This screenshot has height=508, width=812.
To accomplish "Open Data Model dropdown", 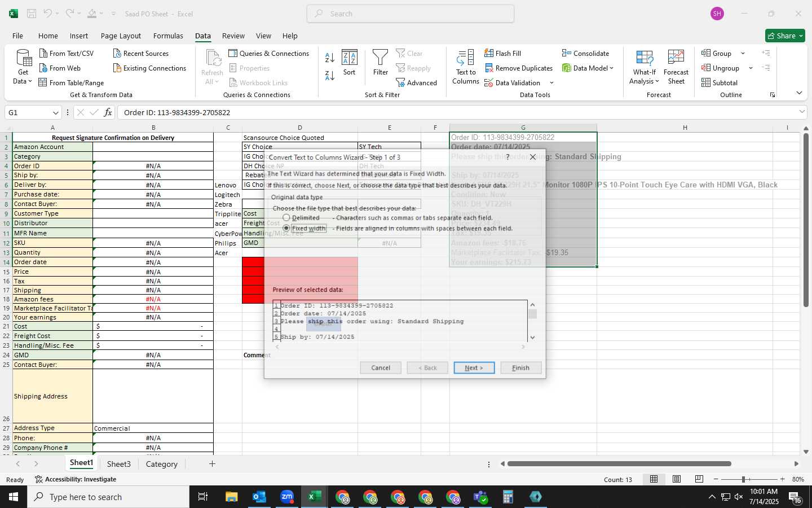I will click(x=611, y=68).
